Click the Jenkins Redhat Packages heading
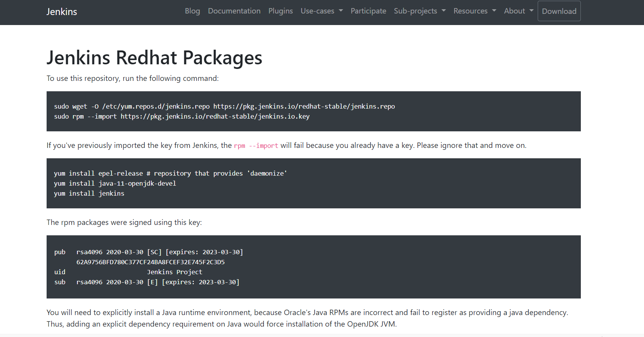The height and width of the screenshot is (337, 644). pyautogui.click(x=154, y=58)
